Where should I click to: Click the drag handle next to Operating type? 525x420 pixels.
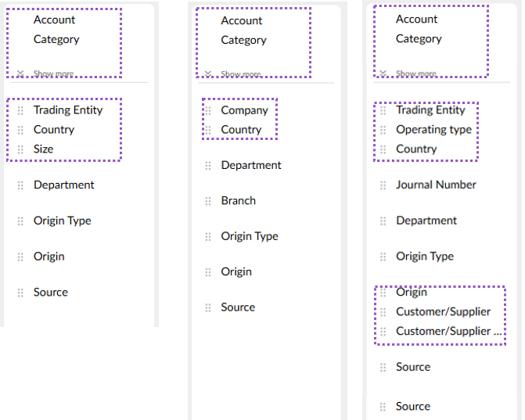pos(383,130)
